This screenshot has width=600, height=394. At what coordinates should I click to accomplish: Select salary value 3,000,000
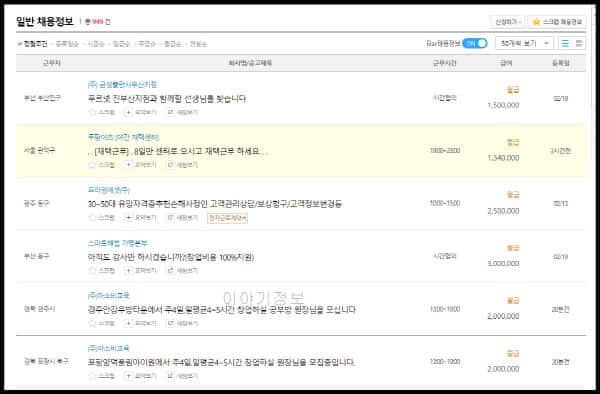click(503, 264)
